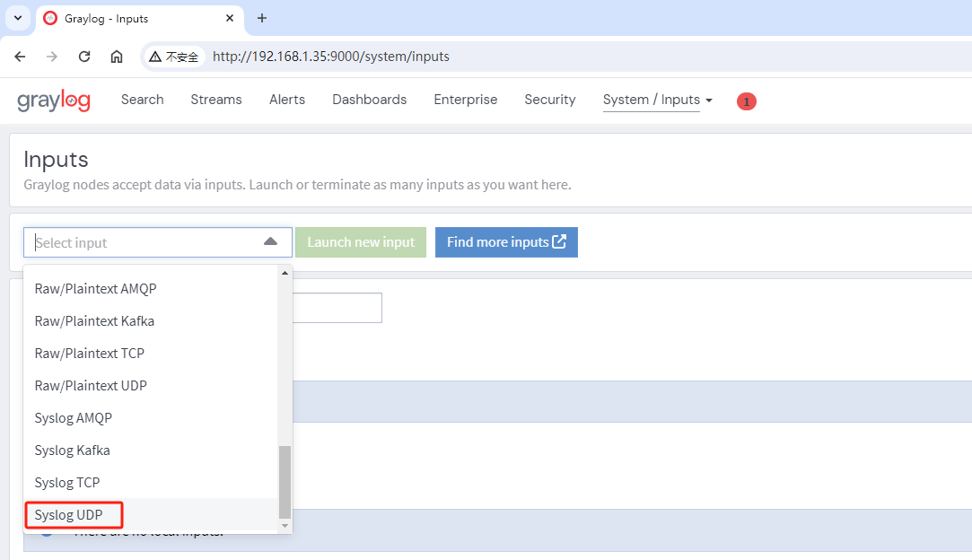Choose Raw/Plaintext Kafka from the list

coord(151,321)
